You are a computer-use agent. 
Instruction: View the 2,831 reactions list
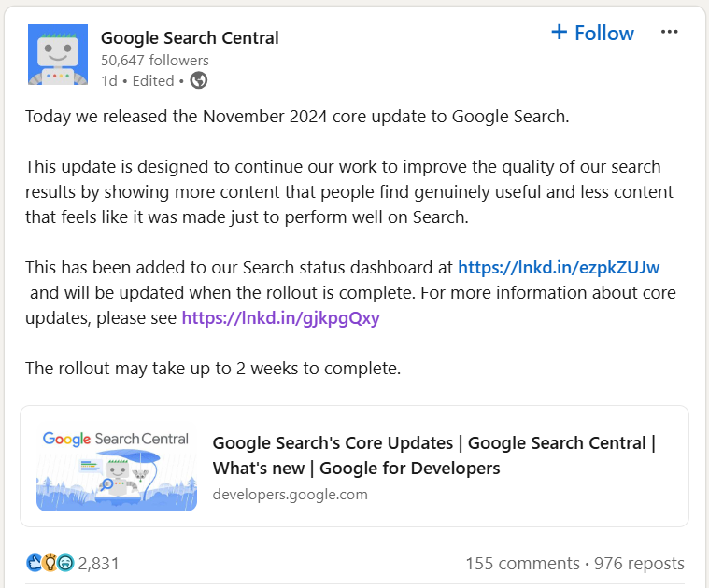coord(98,564)
